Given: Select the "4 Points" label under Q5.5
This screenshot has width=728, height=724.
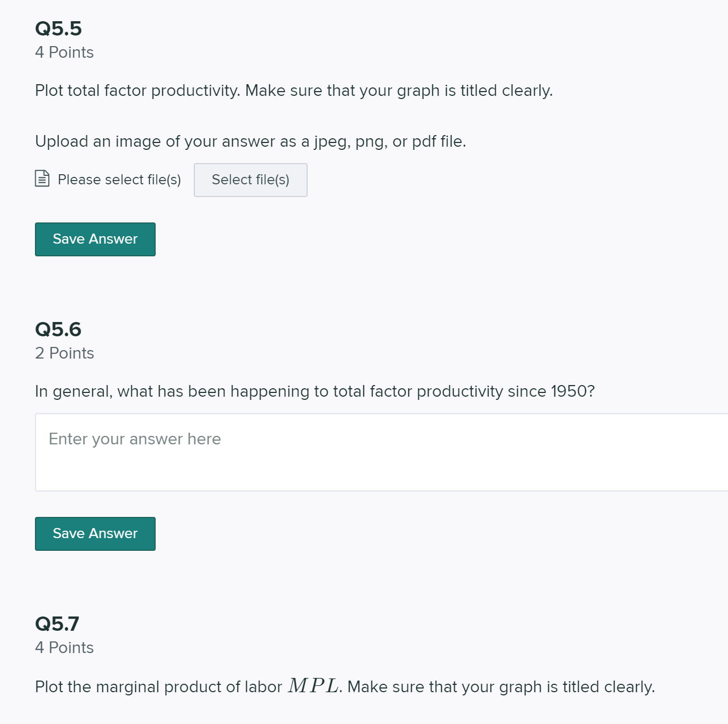Looking at the screenshot, I should point(64,52).
